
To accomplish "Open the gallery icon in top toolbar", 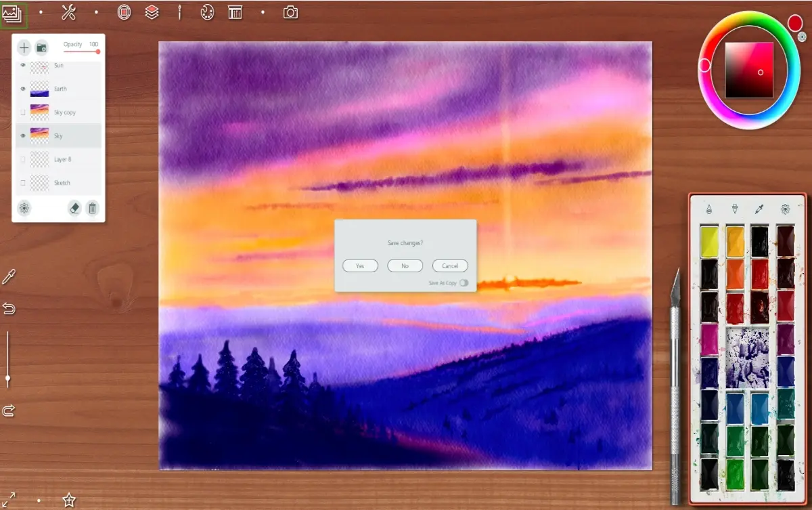I will 13,13.
